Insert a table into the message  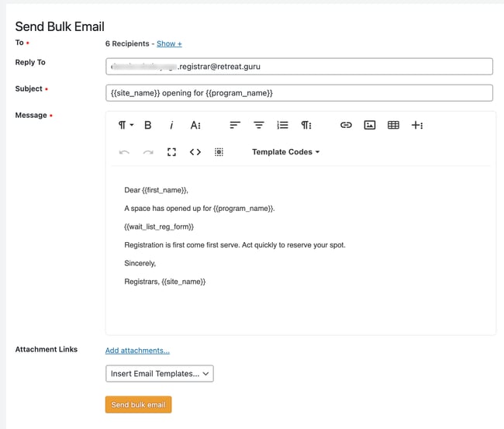pyautogui.click(x=393, y=125)
